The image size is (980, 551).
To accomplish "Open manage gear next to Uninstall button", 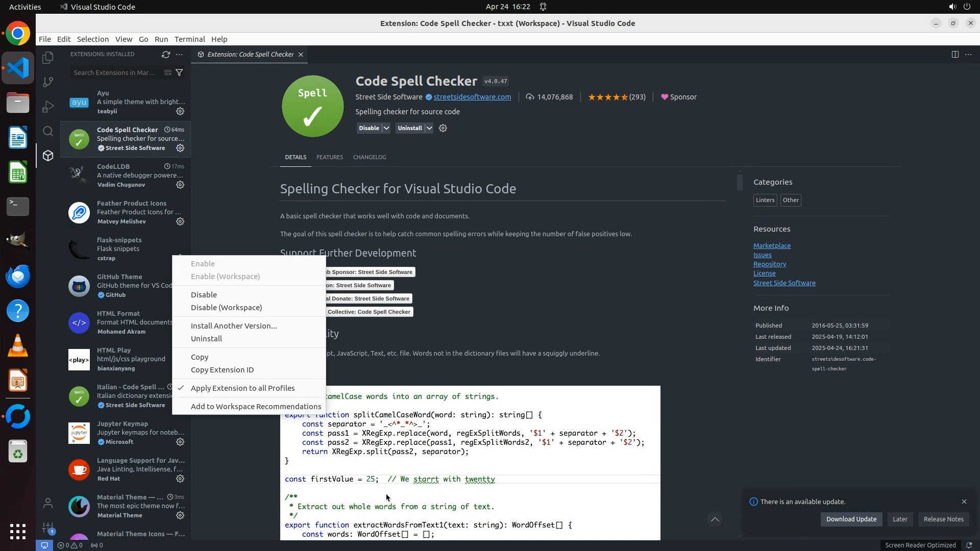I will point(443,128).
